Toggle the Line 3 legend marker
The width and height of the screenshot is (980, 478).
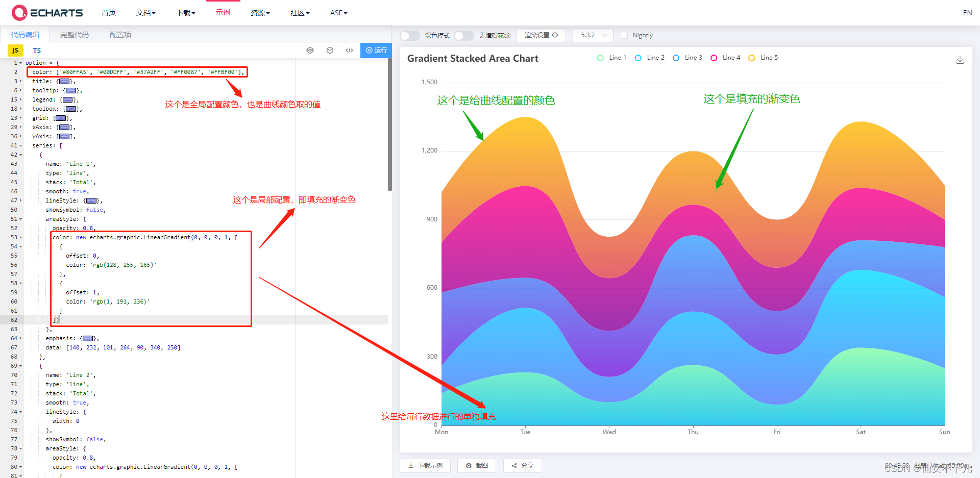676,58
